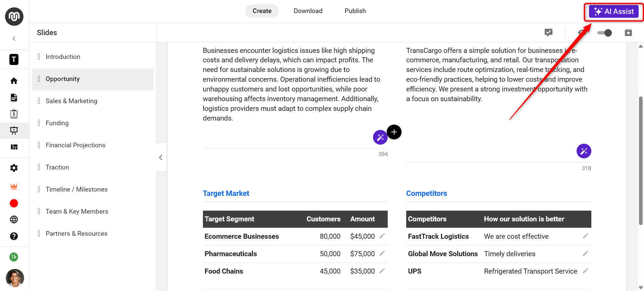Open the document icon in left sidebar

coord(14,97)
